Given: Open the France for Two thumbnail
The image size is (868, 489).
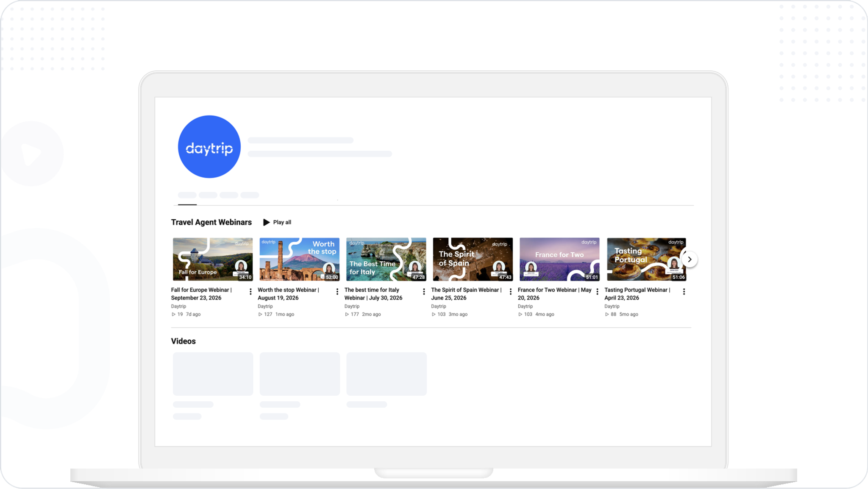Looking at the screenshot, I should (559, 259).
